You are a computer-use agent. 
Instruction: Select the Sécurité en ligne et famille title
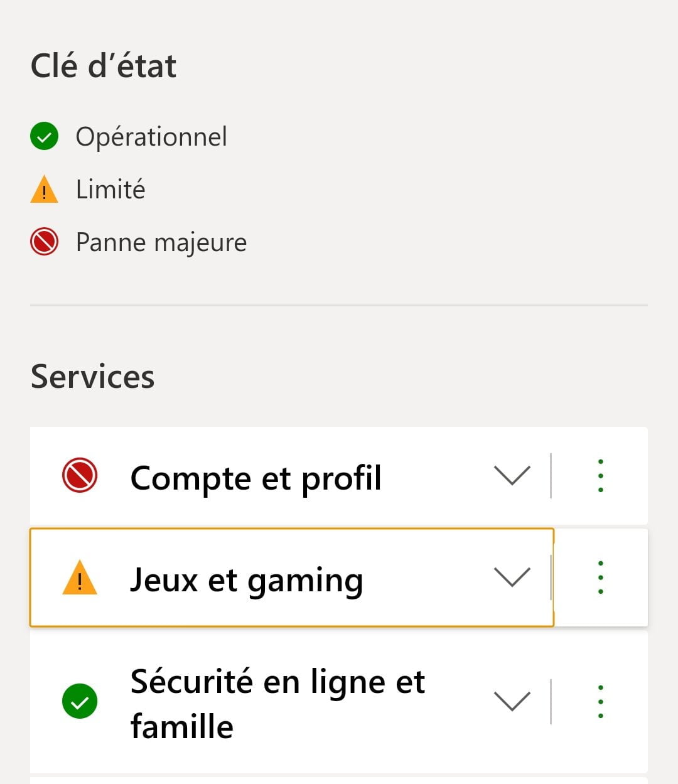click(277, 704)
